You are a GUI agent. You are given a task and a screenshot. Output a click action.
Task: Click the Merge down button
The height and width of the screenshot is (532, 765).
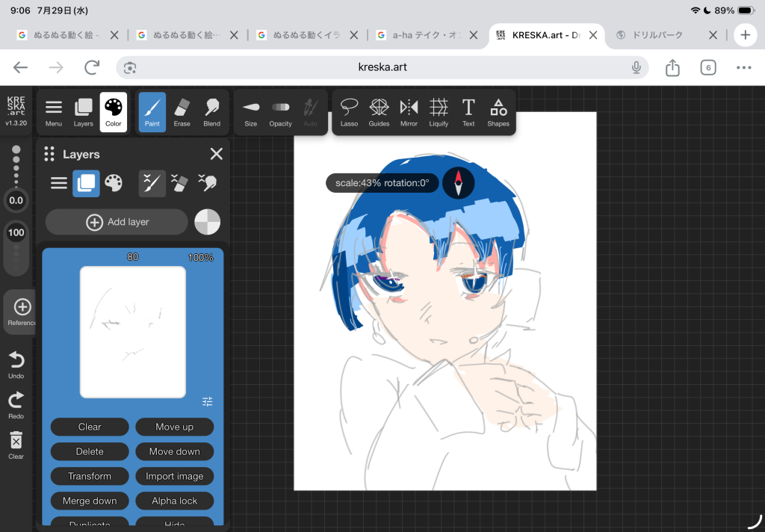click(90, 501)
